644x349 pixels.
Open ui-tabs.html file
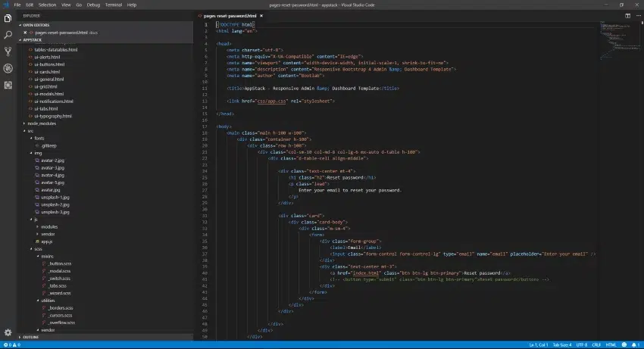point(45,109)
